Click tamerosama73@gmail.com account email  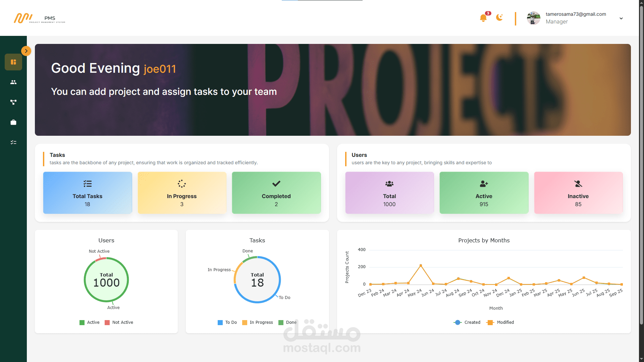pos(576,14)
